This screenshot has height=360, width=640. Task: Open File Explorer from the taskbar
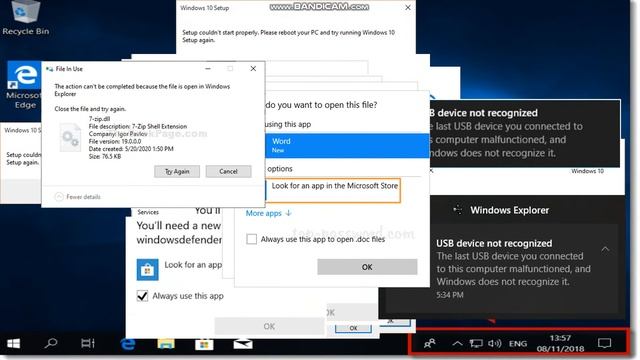tap(166, 344)
